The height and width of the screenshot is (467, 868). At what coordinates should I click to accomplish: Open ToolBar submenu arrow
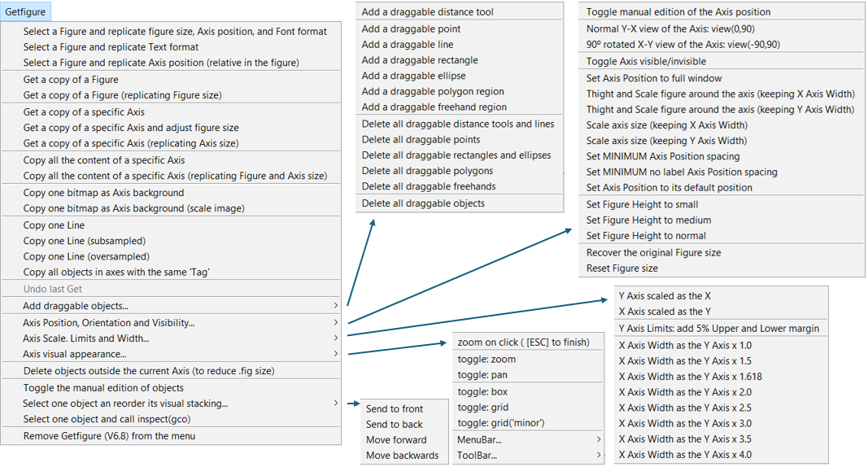tap(599, 455)
